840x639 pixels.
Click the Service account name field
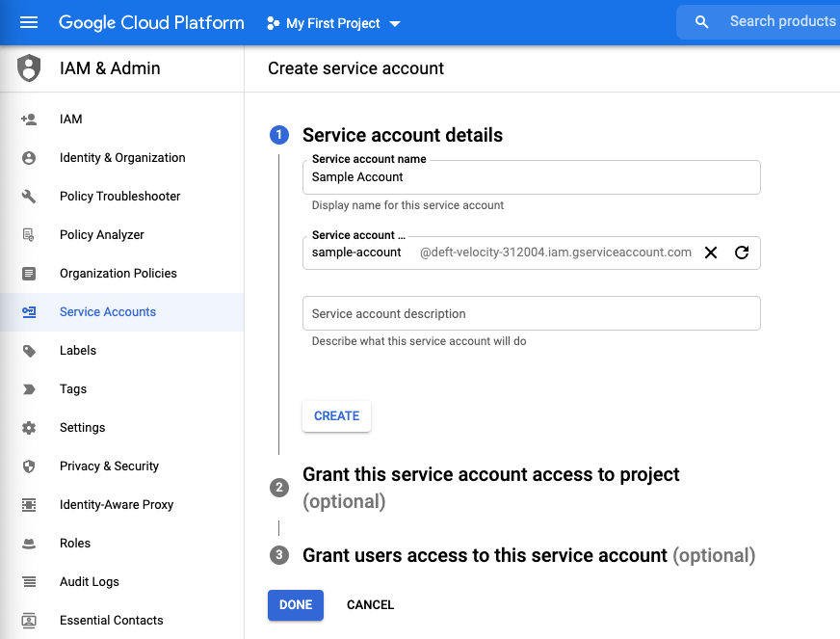pyautogui.click(x=531, y=177)
